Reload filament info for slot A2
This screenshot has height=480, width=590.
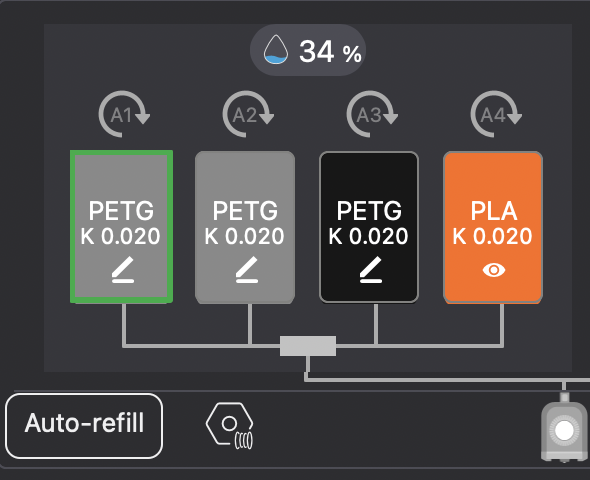[248, 114]
